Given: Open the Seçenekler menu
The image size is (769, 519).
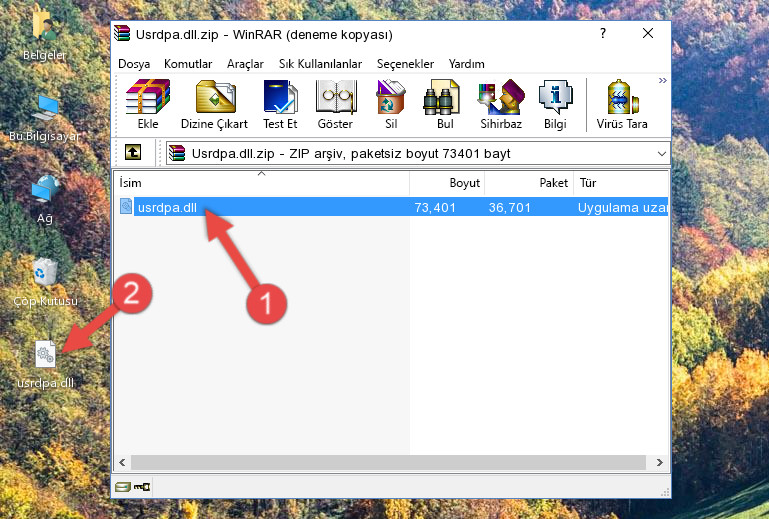Looking at the screenshot, I should coord(405,64).
